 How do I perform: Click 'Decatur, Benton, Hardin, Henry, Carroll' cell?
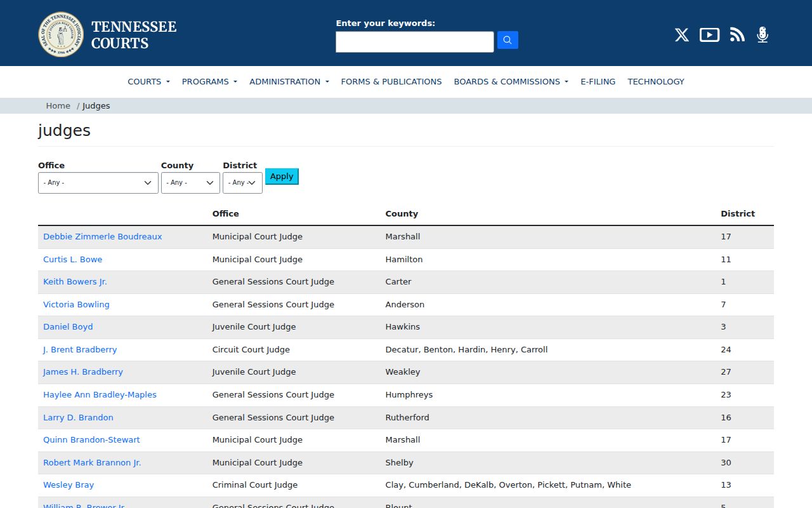[x=466, y=350]
